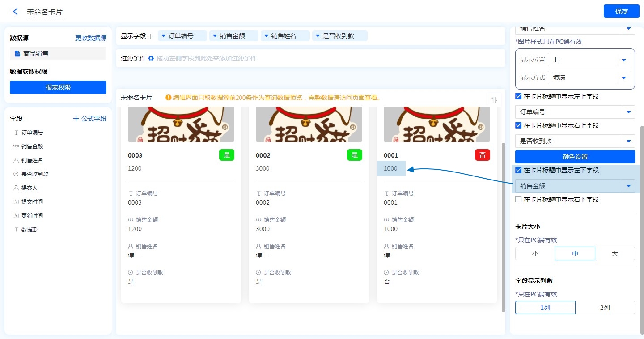Viewport: 644px width, 339px height.
Task: Select the 大 card size option
Action: pos(614,253)
